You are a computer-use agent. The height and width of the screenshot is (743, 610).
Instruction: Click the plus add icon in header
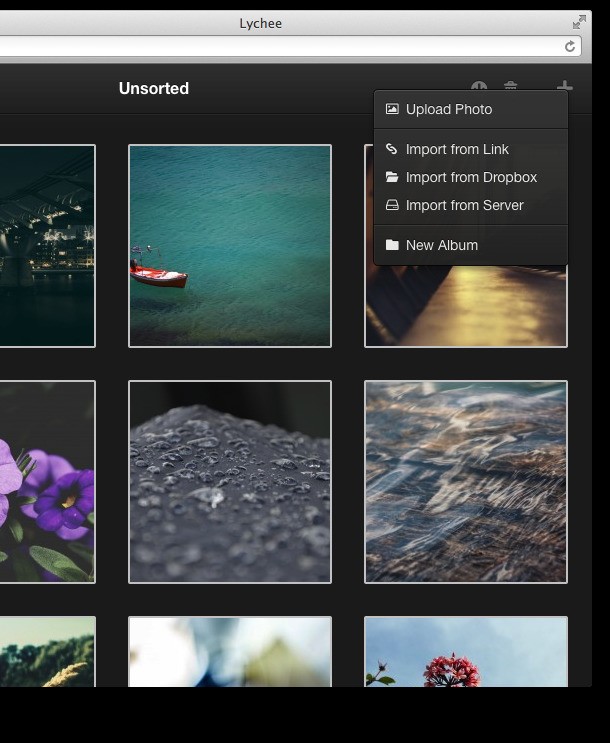(x=564, y=86)
